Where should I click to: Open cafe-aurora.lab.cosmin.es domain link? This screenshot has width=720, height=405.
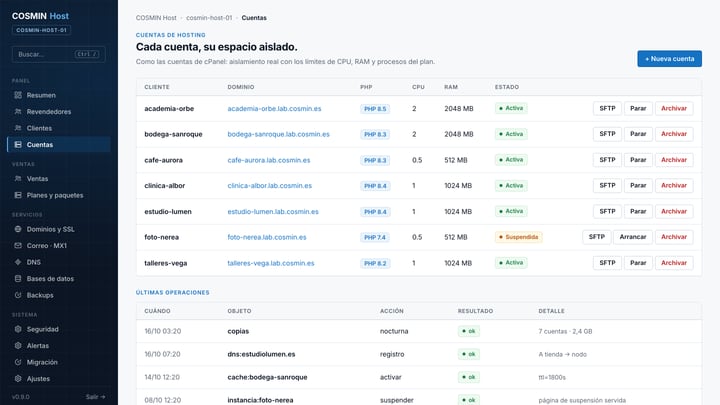269,160
